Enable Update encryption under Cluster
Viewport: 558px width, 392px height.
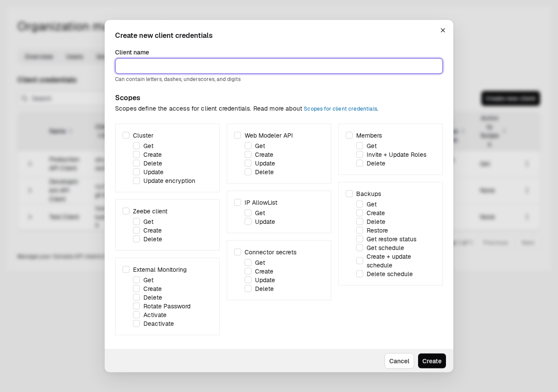coord(136,181)
